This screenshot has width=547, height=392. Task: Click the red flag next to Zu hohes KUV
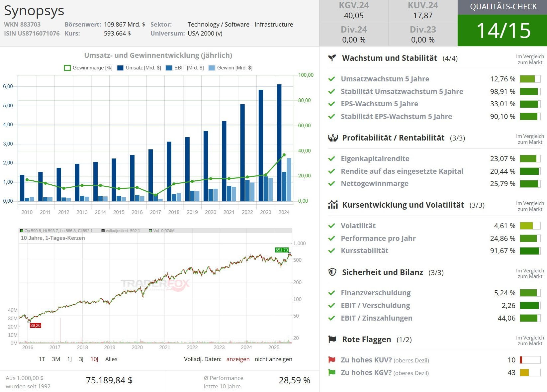[x=332, y=360]
